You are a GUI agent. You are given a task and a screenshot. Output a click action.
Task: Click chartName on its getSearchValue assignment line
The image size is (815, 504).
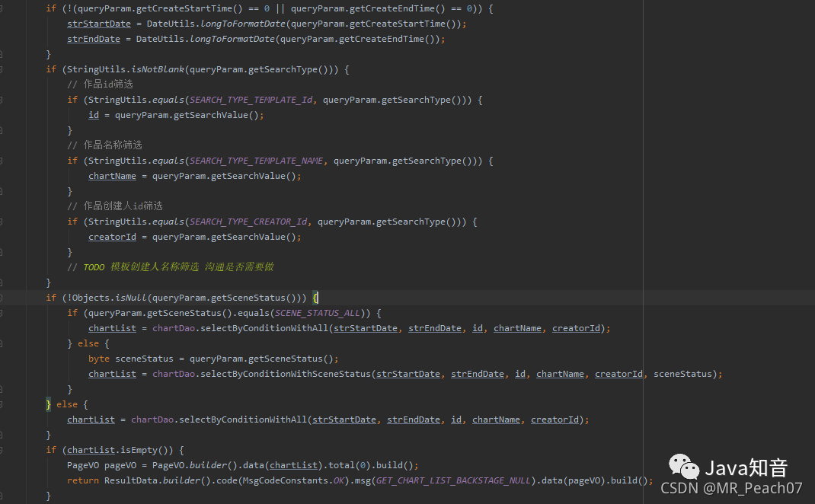pos(112,176)
